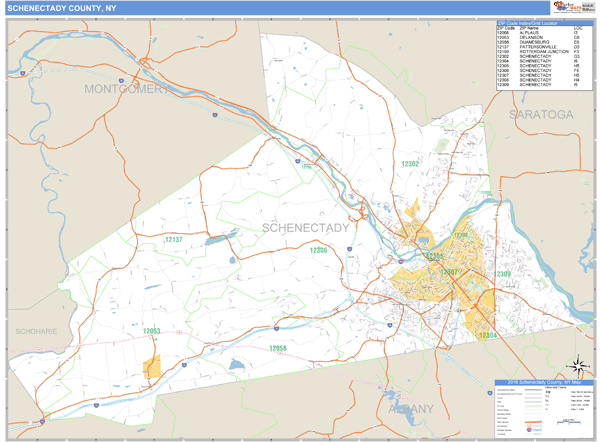Click the interstate shield sample in the legend
This screenshot has height=442, width=600.
click(x=529, y=430)
